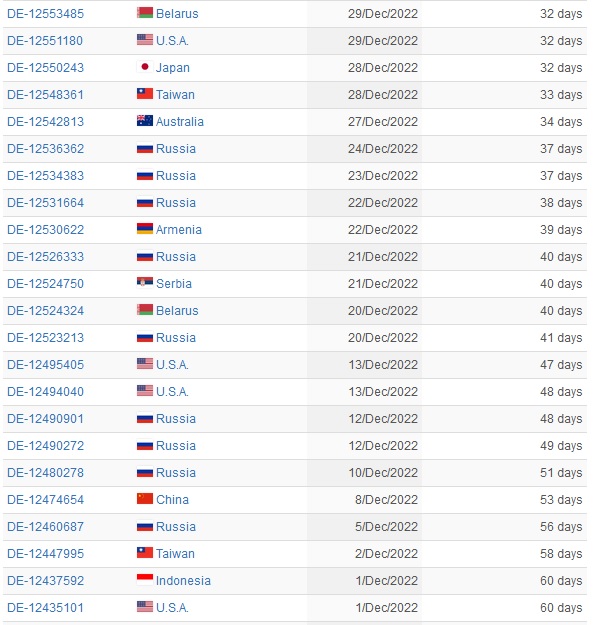
Task: Open record DE-12551180
Action: tap(45, 41)
